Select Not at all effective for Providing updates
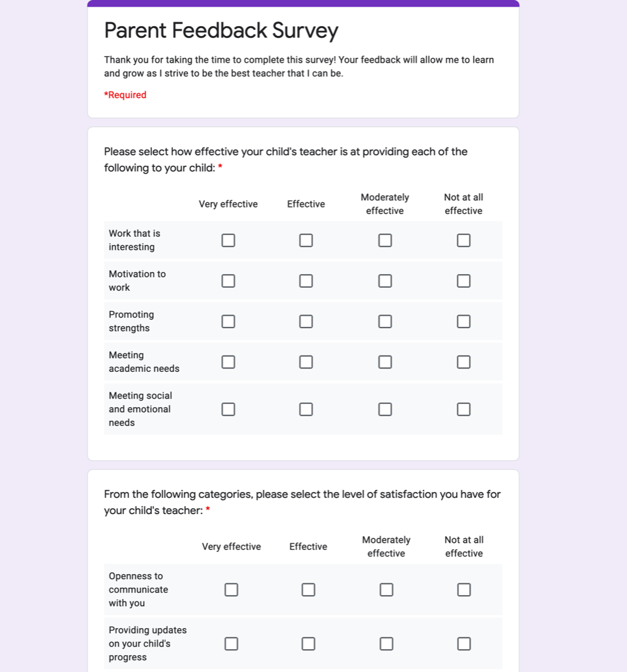 coord(463,643)
